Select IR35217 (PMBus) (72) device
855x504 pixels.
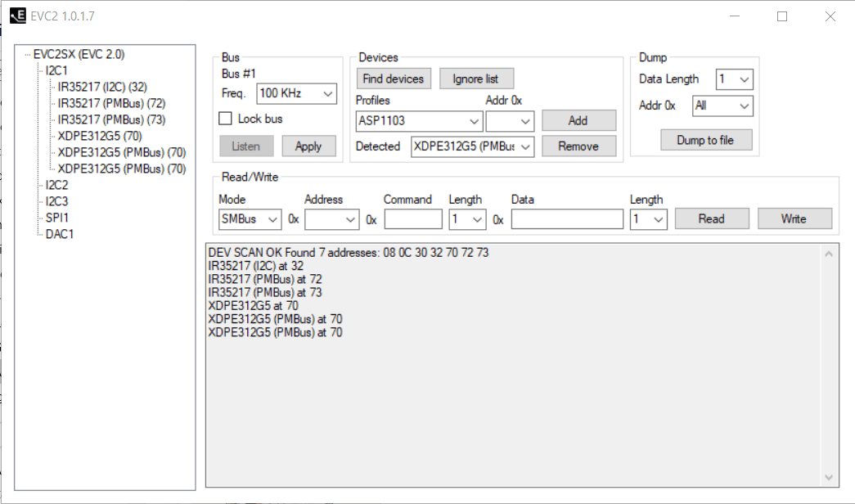pos(111,104)
